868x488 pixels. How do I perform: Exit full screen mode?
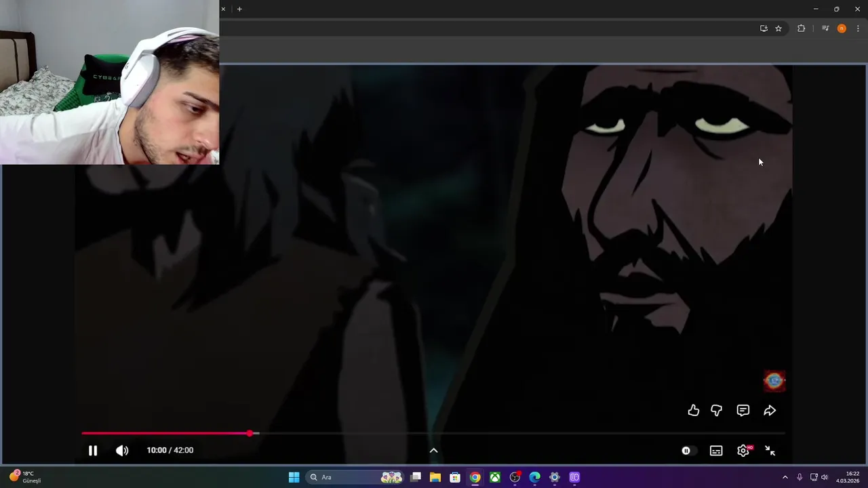[770, 451]
